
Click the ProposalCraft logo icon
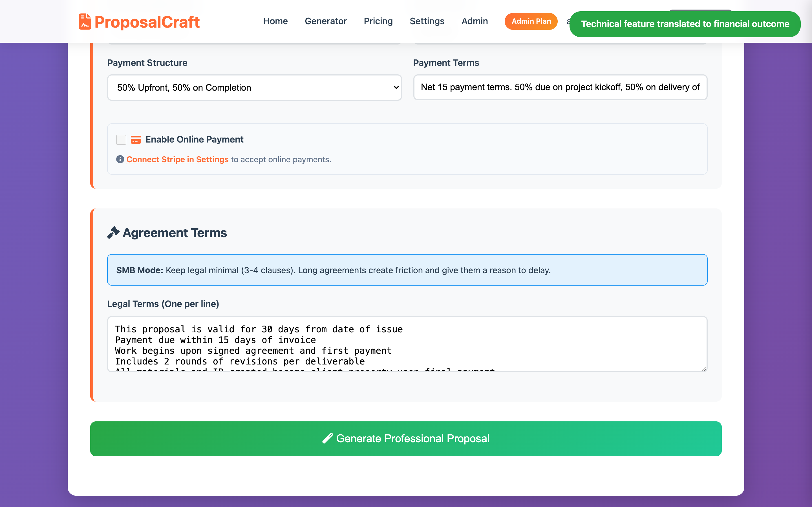[85, 21]
